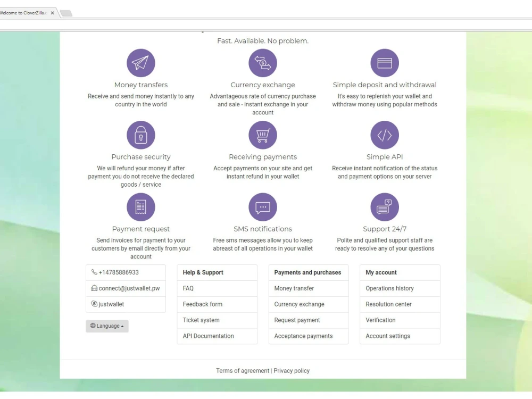532x399 pixels.
Task: Open the Terms of agreement link
Action: tap(243, 371)
